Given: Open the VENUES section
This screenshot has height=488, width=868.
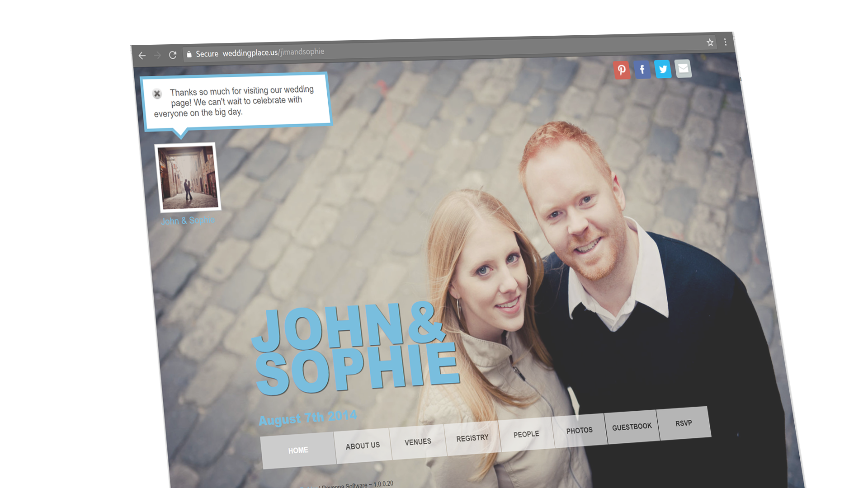Looking at the screenshot, I should [418, 442].
